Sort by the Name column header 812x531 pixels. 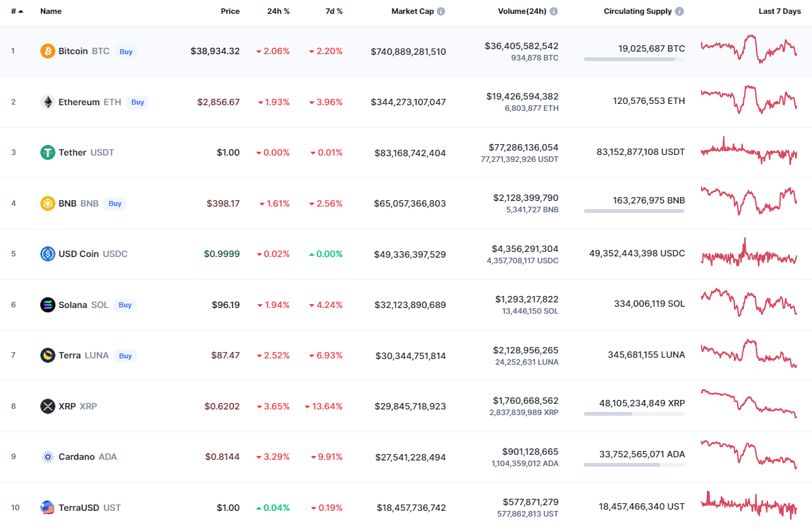pos(50,11)
